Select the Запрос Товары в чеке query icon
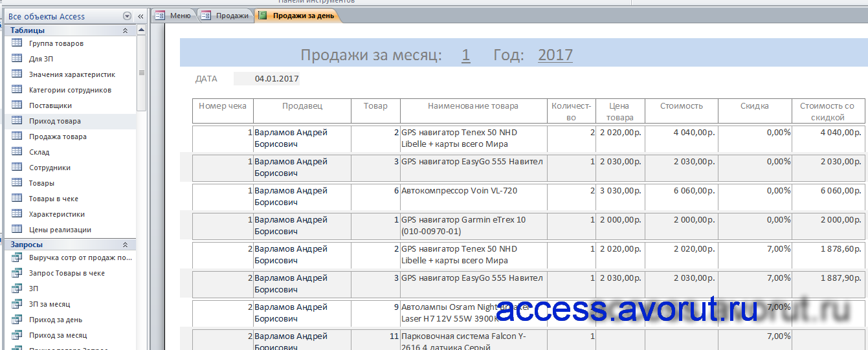The width and height of the screenshot is (868, 350). 17,273
